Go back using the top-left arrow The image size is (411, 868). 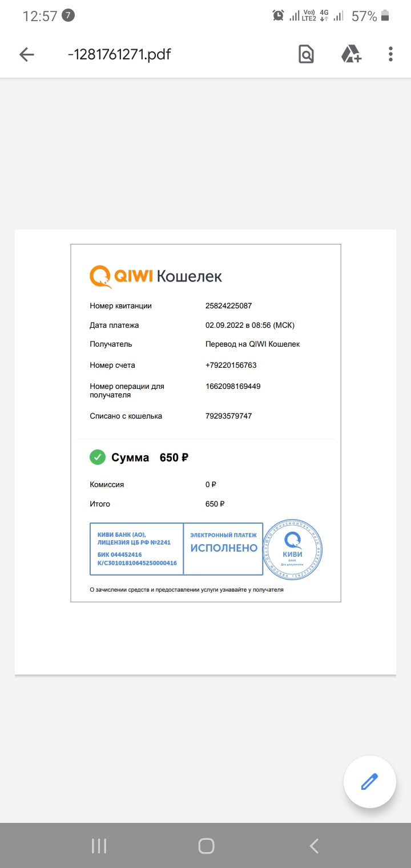coord(27,54)
